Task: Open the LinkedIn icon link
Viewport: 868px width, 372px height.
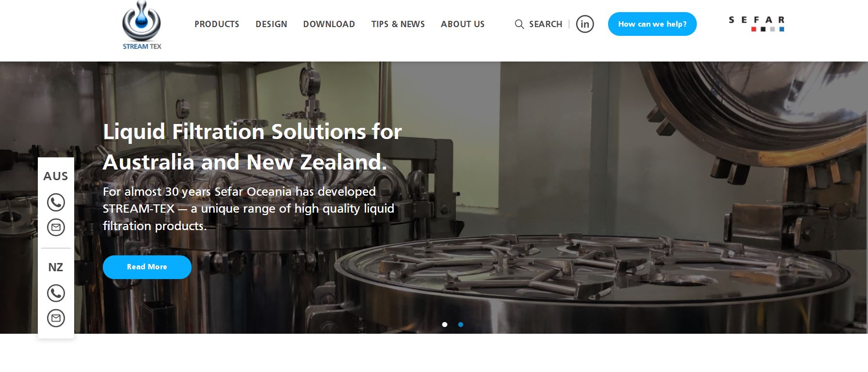Action: coord(585,24)
